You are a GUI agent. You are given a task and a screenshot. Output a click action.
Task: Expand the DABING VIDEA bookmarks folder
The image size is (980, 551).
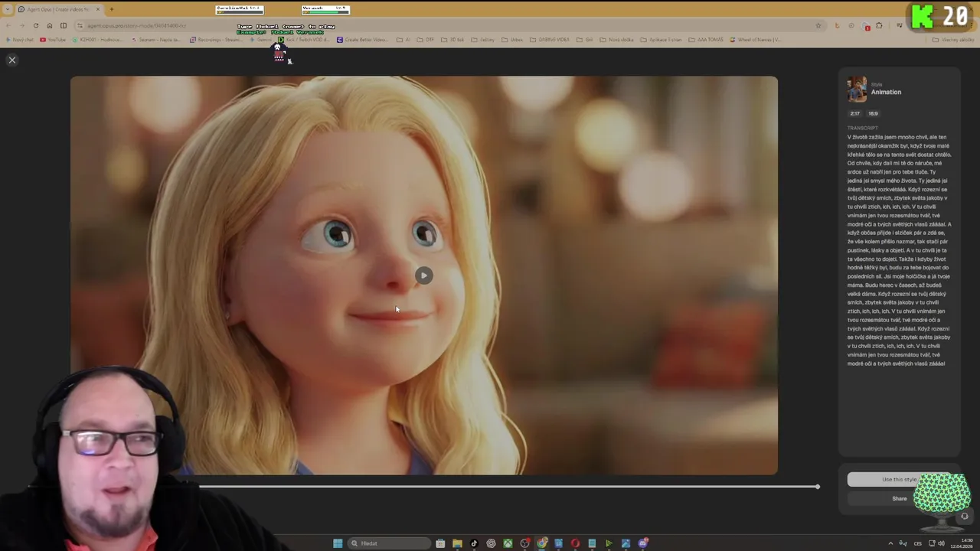[x=550, y=39]
